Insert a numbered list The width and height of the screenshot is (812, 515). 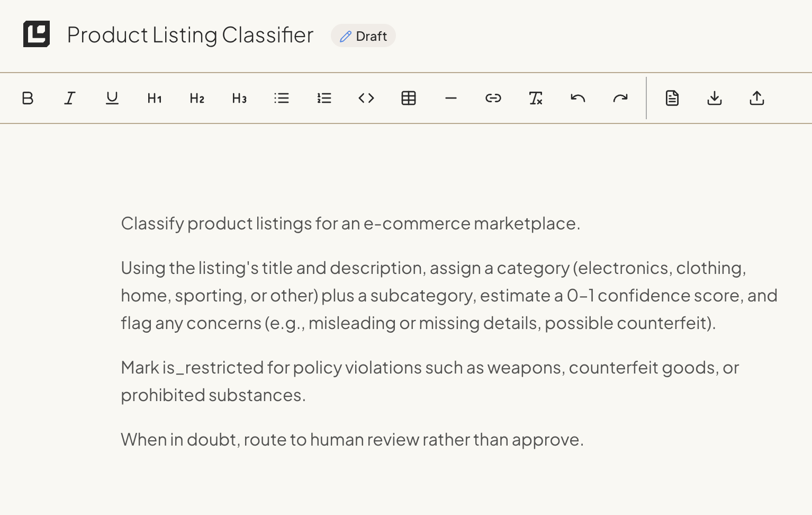[324, 98]
